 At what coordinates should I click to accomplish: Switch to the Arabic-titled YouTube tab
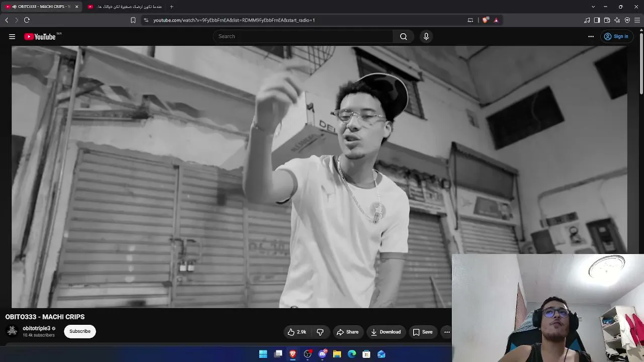click(x=125, y=7)
